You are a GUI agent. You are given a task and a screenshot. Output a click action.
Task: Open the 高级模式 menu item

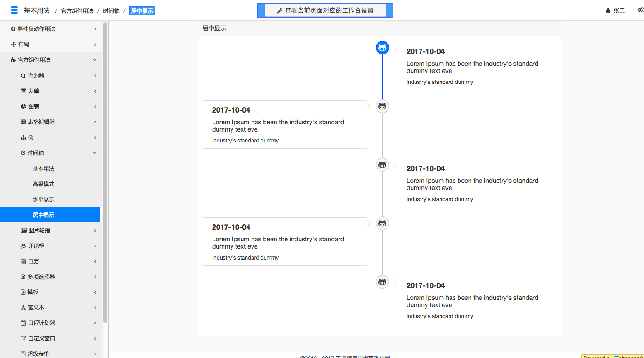tap(44, 184)
